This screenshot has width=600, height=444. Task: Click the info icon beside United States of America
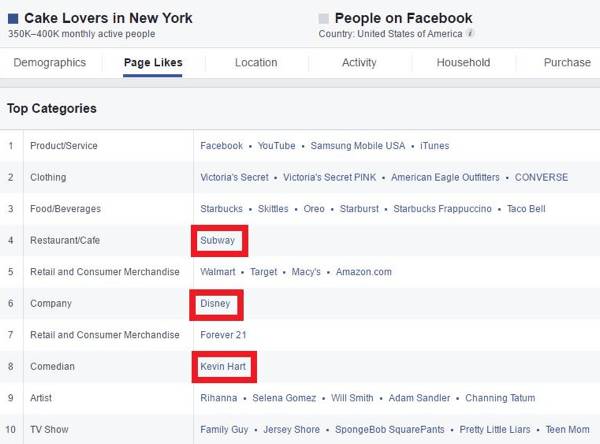tap(471, 34)
